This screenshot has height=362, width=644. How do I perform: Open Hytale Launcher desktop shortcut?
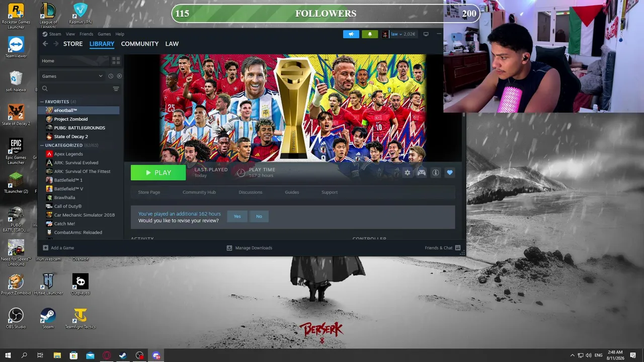(x=48, y=285)
